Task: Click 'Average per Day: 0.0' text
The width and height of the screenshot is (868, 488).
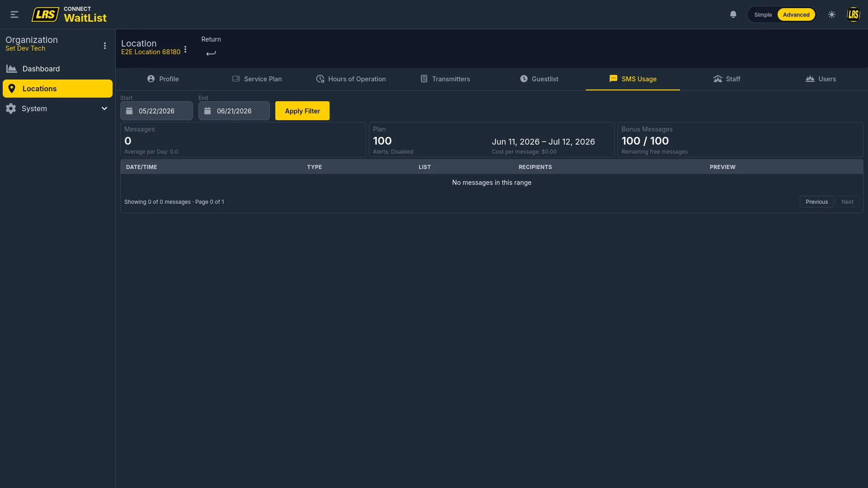Action: click(151, 152)
